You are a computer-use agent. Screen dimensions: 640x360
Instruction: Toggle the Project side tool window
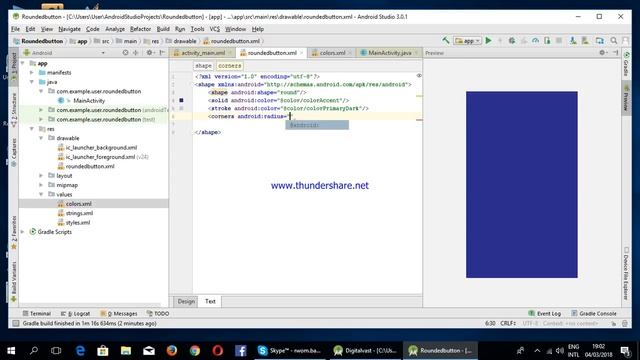(13, 67)
